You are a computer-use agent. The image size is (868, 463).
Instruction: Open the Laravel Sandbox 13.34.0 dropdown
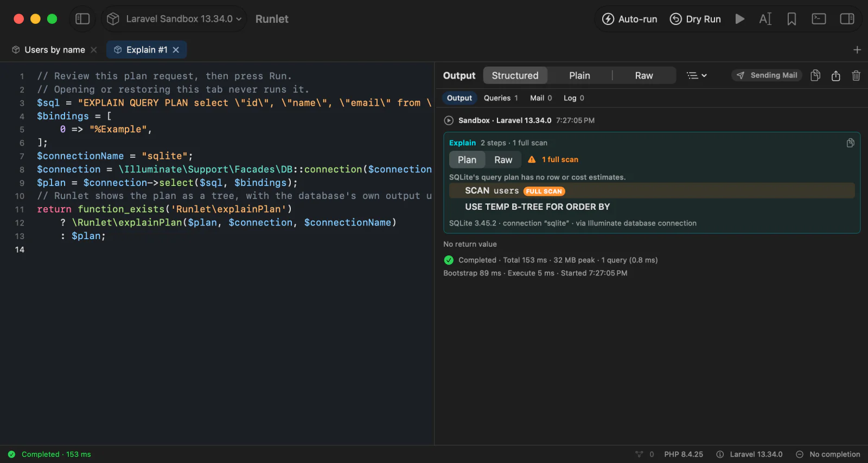174,19
